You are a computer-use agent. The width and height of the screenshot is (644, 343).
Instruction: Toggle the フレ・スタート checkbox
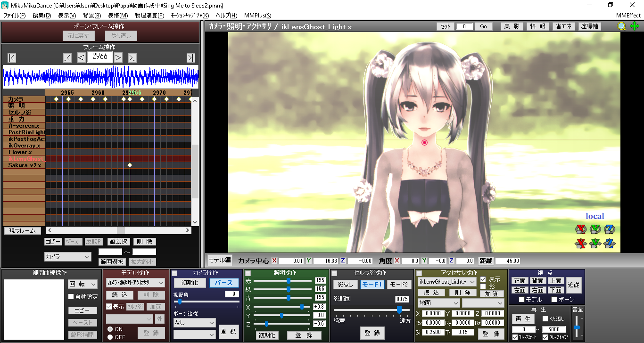(515, 337)
